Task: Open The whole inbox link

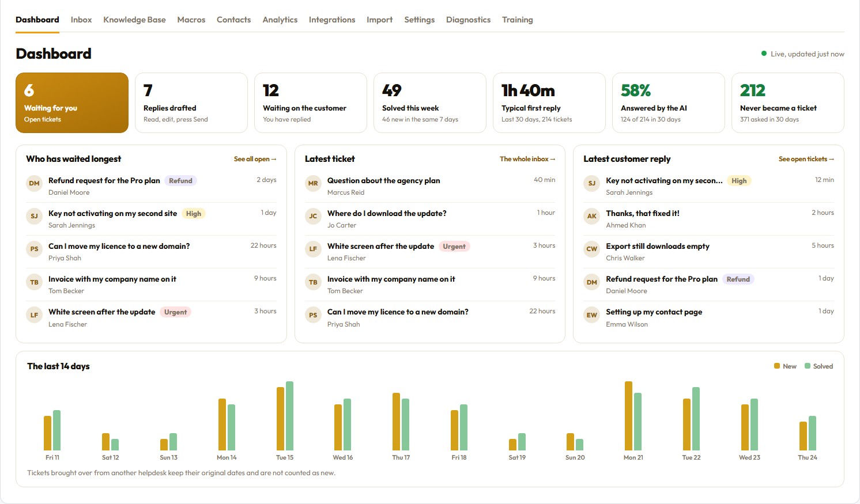Action: click(x=527, y=159)
